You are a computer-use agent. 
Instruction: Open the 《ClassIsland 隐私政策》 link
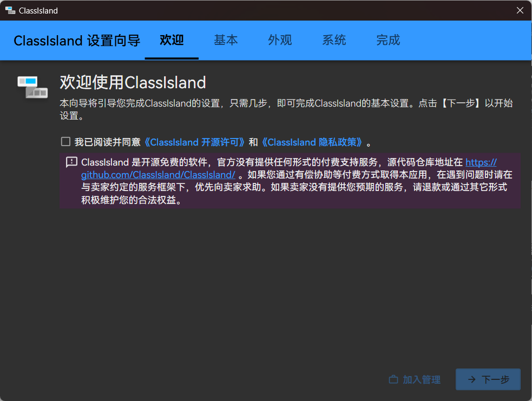click(312, 142)
